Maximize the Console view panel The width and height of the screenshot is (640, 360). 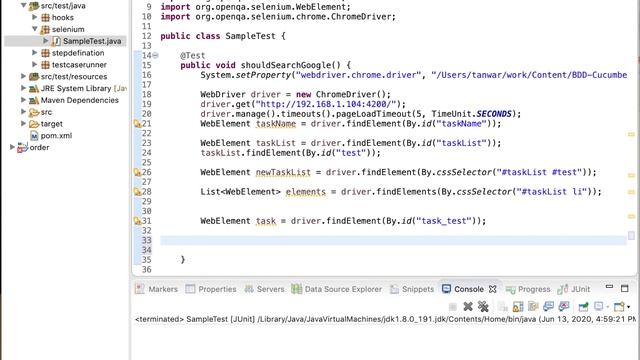[624, 289]
